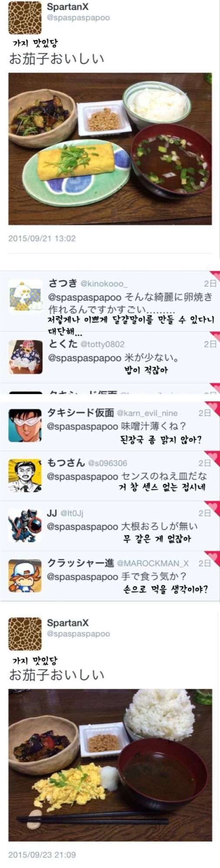220x868 pixels.
Task: Open クラッシャー進 baseball cap avatar
Action: point(25,575)
